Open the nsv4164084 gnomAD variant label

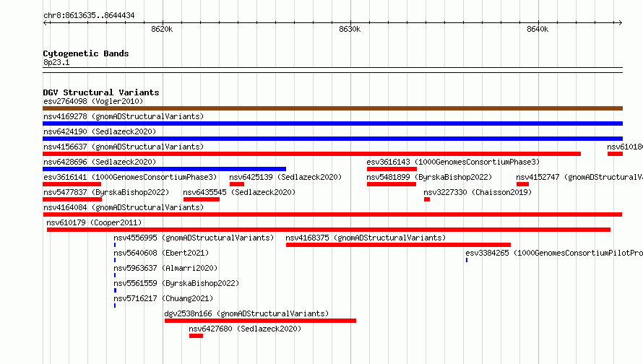pyautogui.click(x=124, y=207)
